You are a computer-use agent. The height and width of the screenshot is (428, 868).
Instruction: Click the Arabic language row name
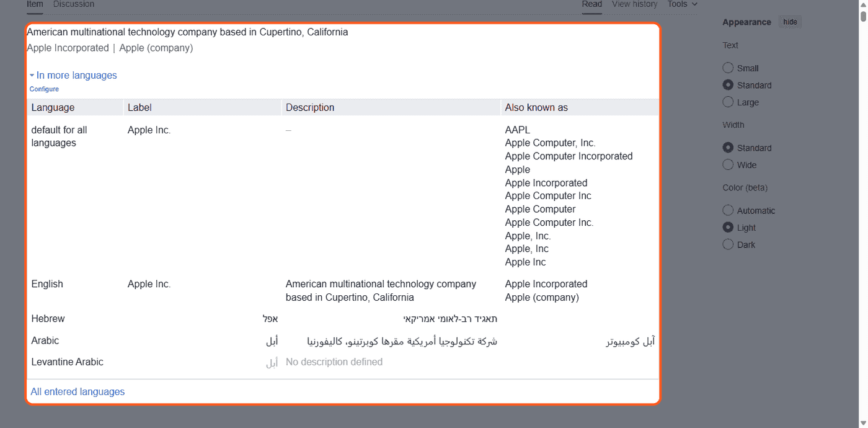45,341
